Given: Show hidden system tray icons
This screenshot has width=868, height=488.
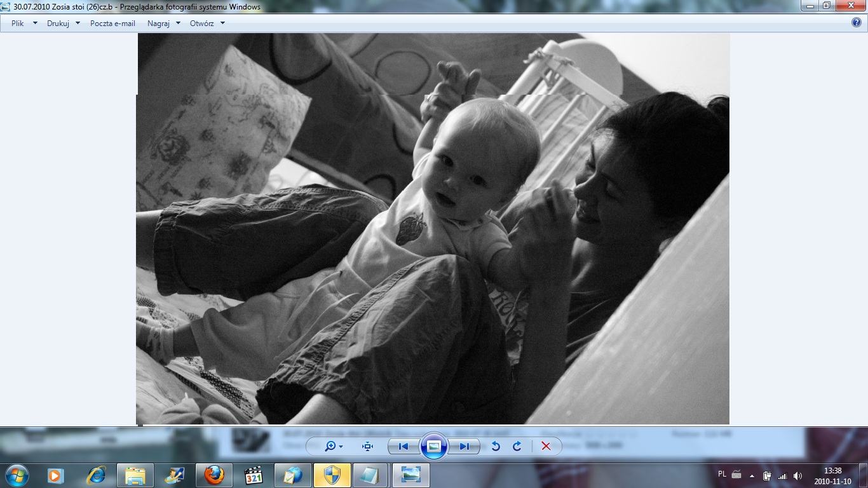Looking at the screenshot, I should pos(752,475).
